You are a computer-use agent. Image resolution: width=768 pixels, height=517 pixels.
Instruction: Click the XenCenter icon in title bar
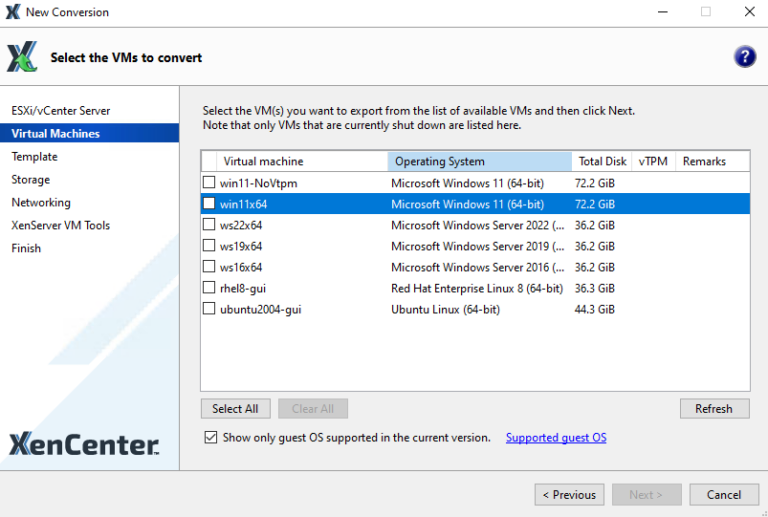click(12, 12)
